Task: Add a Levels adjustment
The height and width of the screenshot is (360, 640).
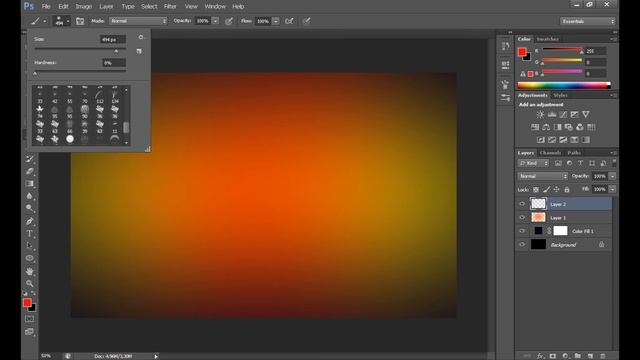Action: click(x=552, y=115)
